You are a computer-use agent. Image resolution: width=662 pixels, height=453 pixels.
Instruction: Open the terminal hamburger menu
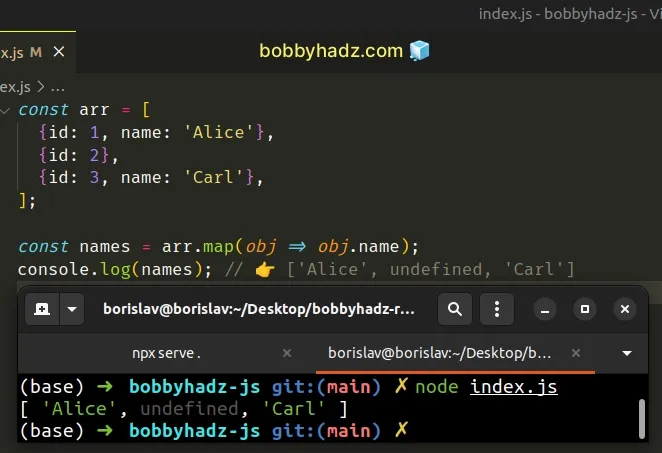coord(496,310)
